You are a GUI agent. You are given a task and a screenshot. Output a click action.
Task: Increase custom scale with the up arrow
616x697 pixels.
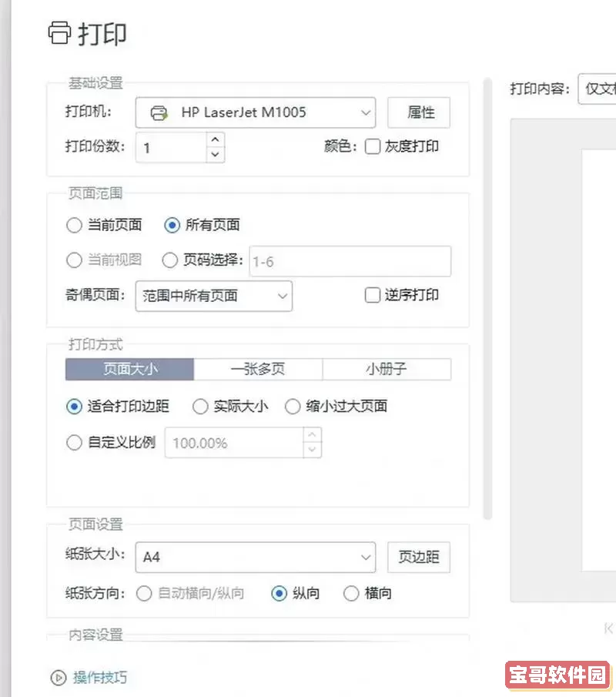(313, 434)
